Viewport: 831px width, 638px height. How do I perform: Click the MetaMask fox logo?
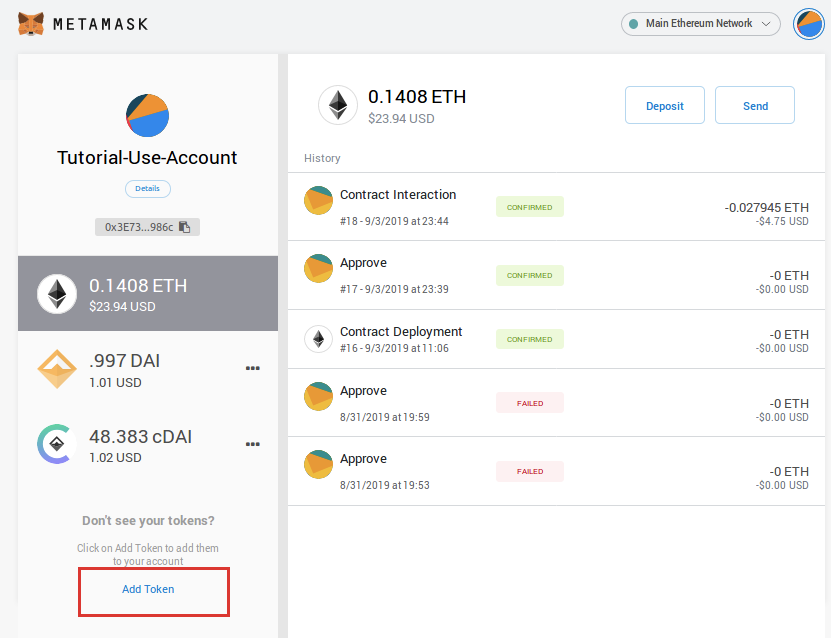point(31,24)
